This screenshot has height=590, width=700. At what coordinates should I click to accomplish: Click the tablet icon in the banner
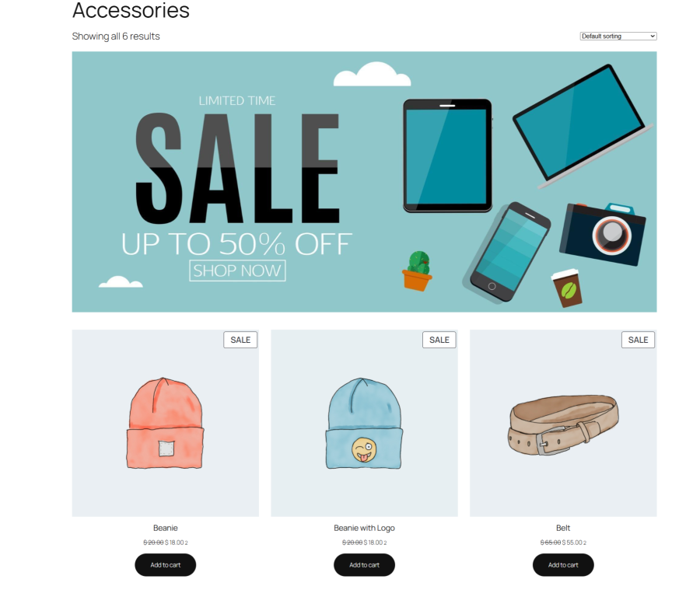tap(447, 155)
